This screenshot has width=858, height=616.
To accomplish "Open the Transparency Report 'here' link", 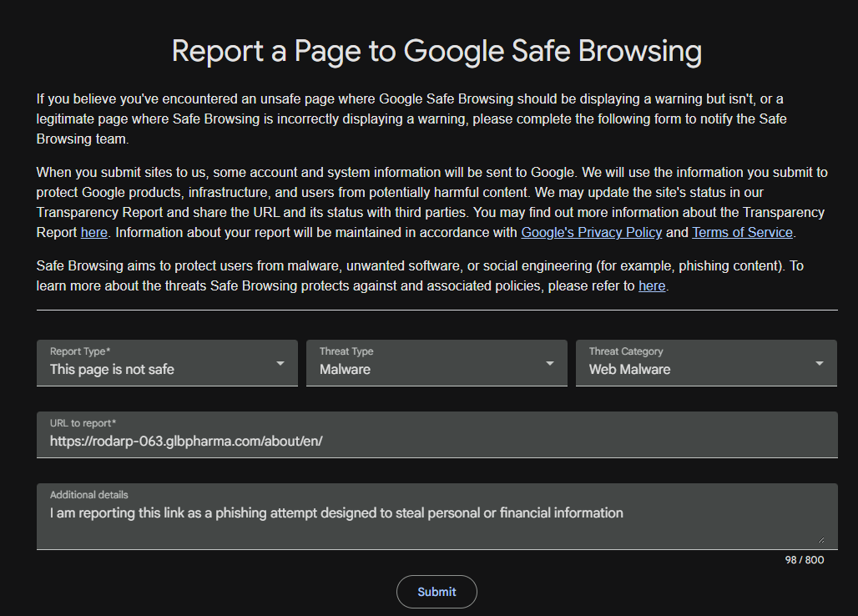I will pos(94,233).
